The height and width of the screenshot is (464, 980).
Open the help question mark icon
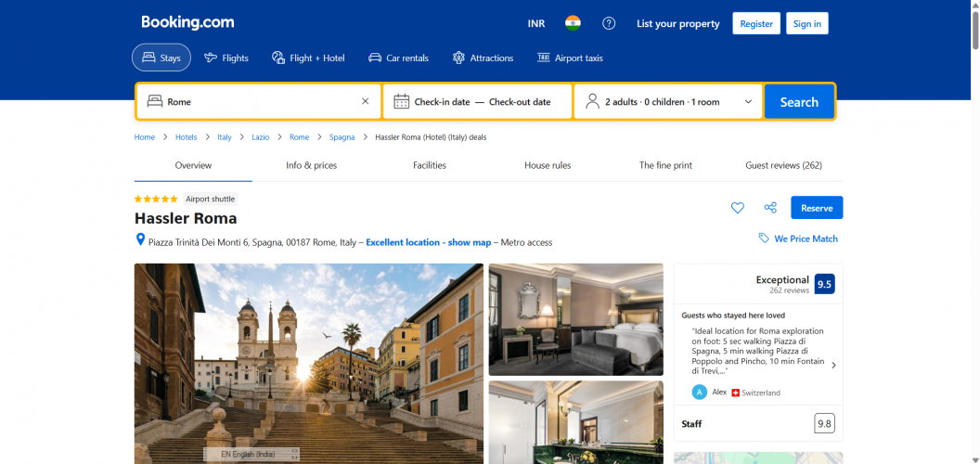coord(609,23)
